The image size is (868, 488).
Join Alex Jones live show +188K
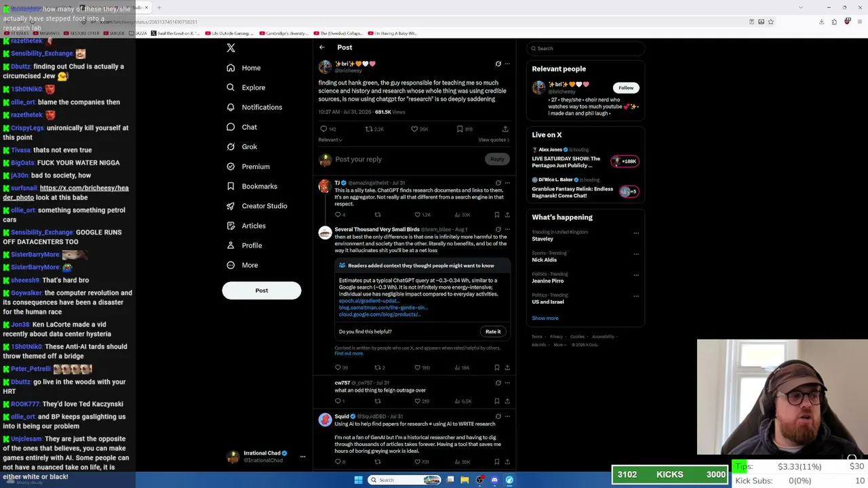click(624, 161)
